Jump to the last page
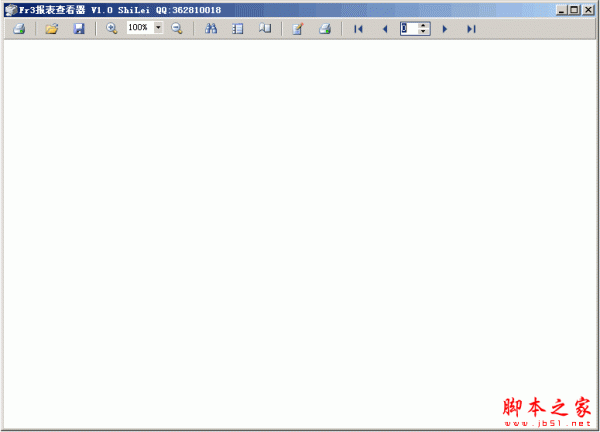This screenshot has height=432, width=600. [x=471, y=29]
